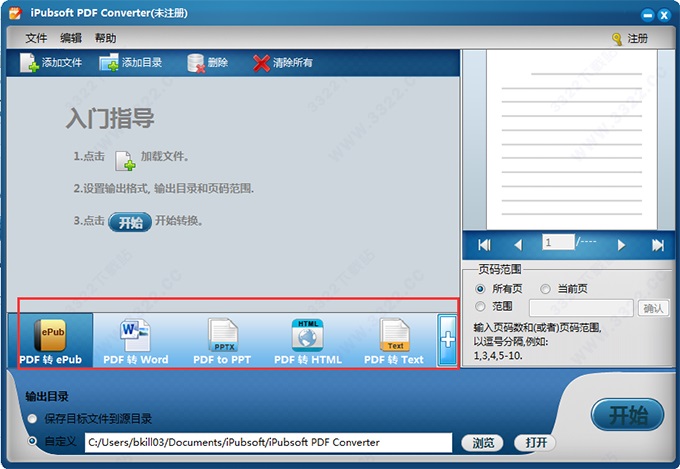
Task: Click the 清除所有 (Clear all) red X icon
Action: coord(262,63)
